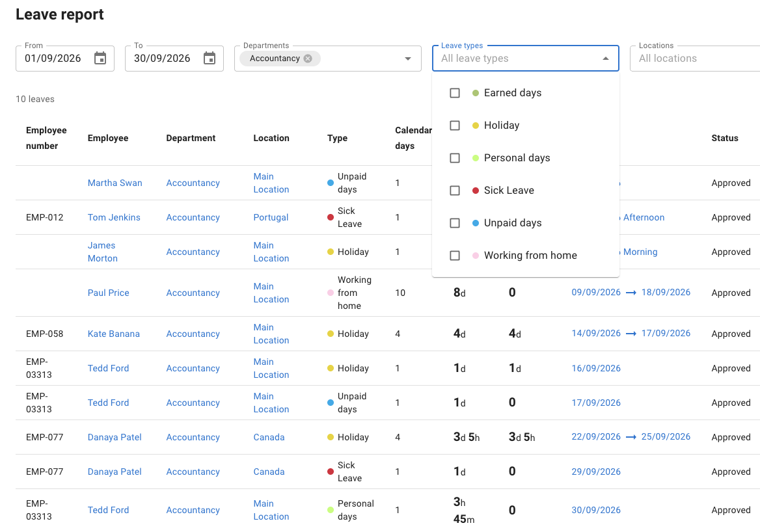Click Approved status in Martha Swan row
This screenshot has width=760, height=532.
[731, 183]
